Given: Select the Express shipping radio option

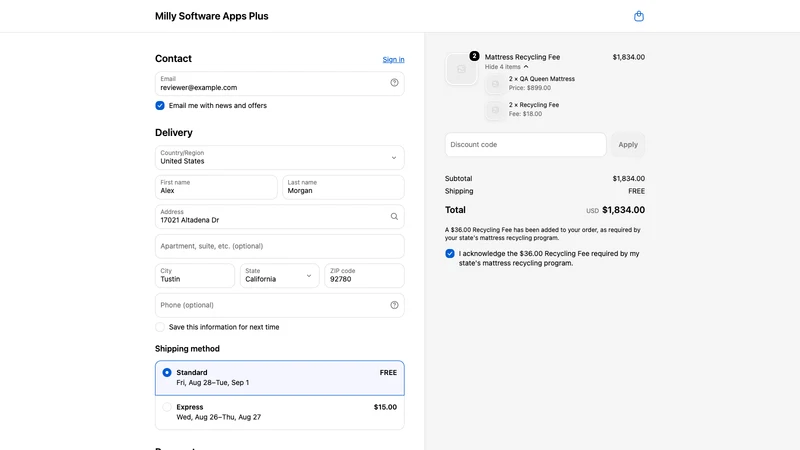Looking at the screenshot, I should click(x=167, y=407).
